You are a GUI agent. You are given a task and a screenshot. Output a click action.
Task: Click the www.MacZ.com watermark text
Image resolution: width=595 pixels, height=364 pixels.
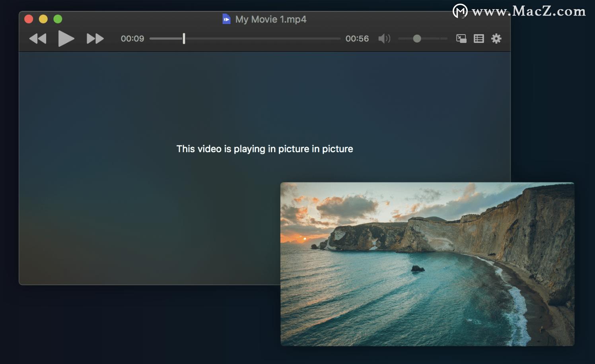(529, 11)
